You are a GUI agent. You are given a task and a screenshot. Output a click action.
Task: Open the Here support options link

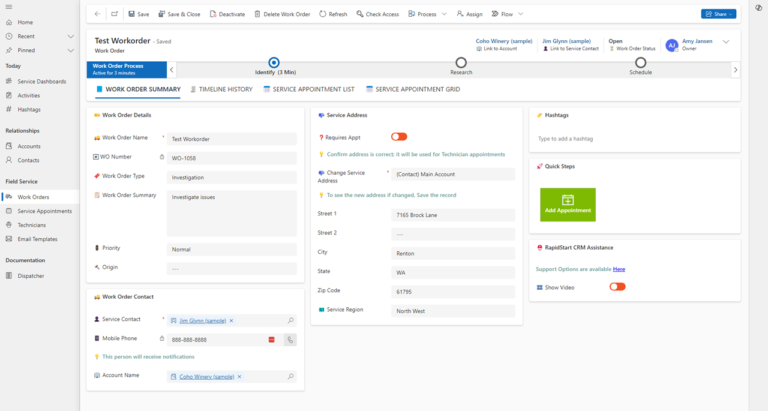(x=619, y=269)
